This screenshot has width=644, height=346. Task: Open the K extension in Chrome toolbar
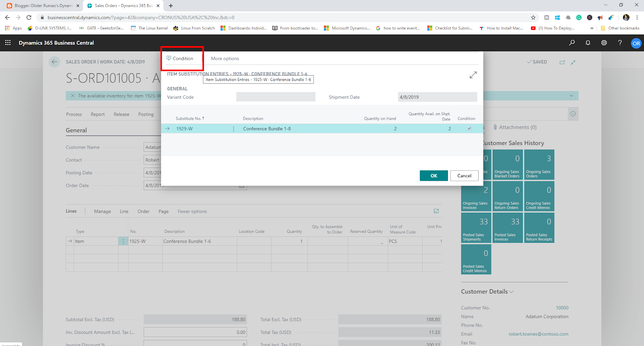(590, 17)
